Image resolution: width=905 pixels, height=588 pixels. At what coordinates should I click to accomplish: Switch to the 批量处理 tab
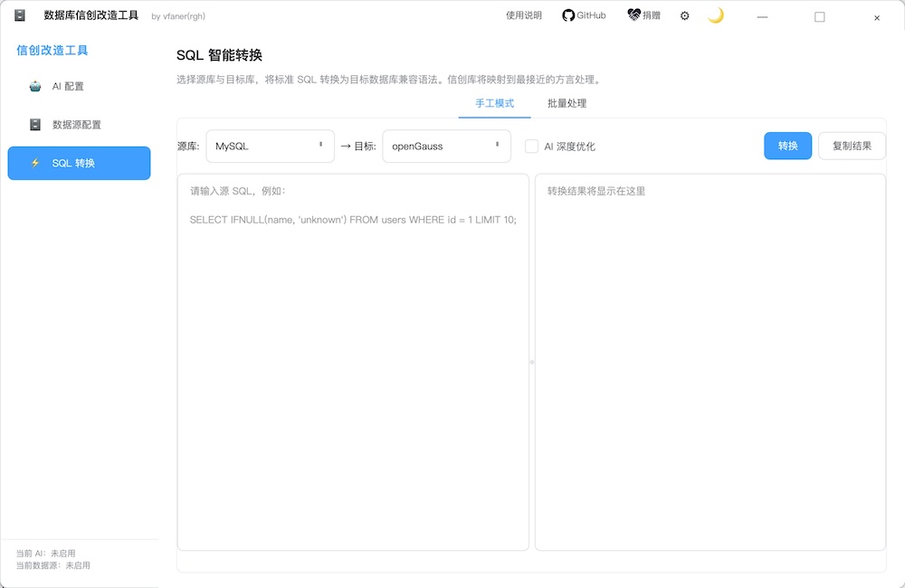pyautogui.click(x=567, y=103)
